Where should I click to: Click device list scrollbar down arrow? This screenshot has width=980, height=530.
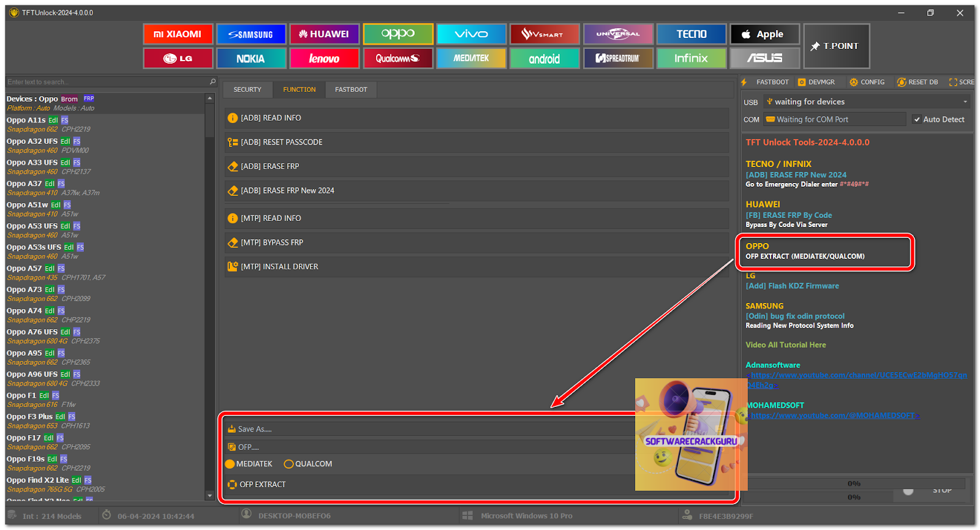pos(210,496)
